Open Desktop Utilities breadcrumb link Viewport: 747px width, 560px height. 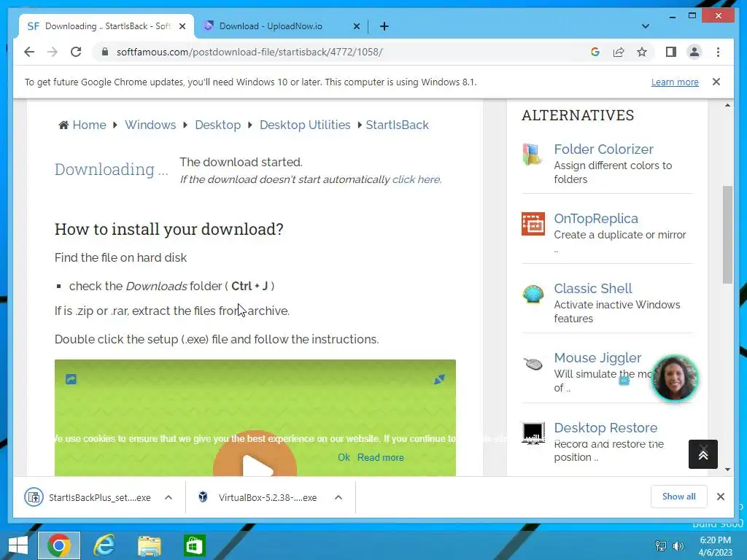point(305,125)
